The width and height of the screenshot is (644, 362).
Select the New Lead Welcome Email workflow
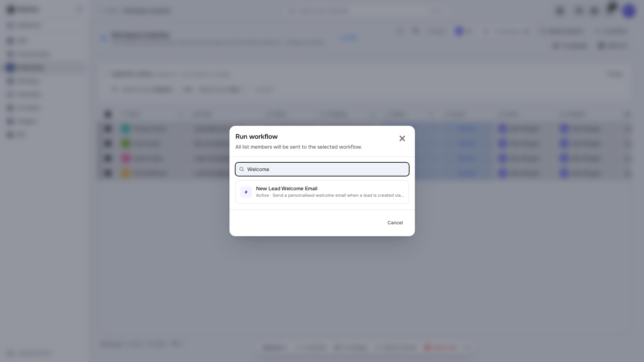pyautogui.click(x=322, y=192)
